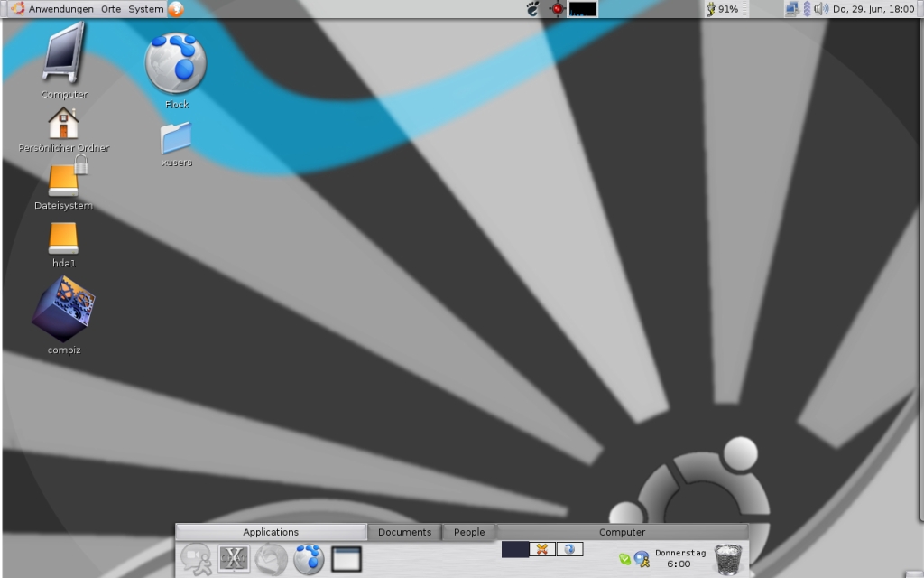Click the blue arrows tray icon
Screen dimensions: 924x578
pyautogui.click(x=807, y=9)
